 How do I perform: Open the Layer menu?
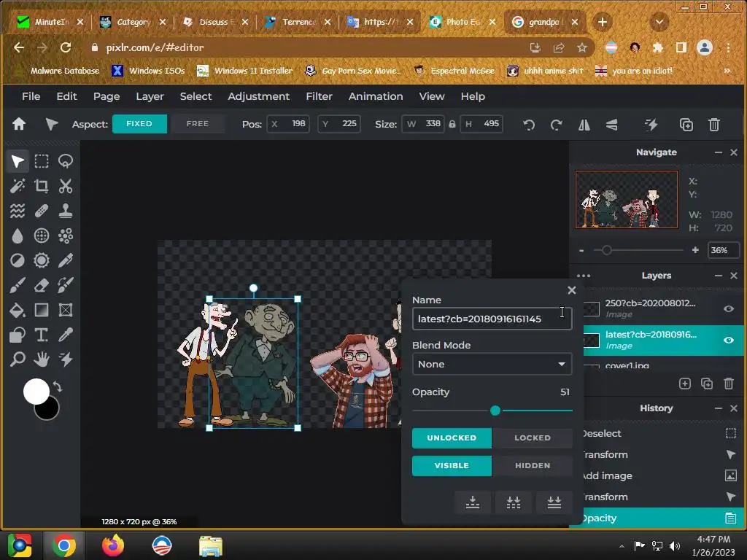point(150,96)
